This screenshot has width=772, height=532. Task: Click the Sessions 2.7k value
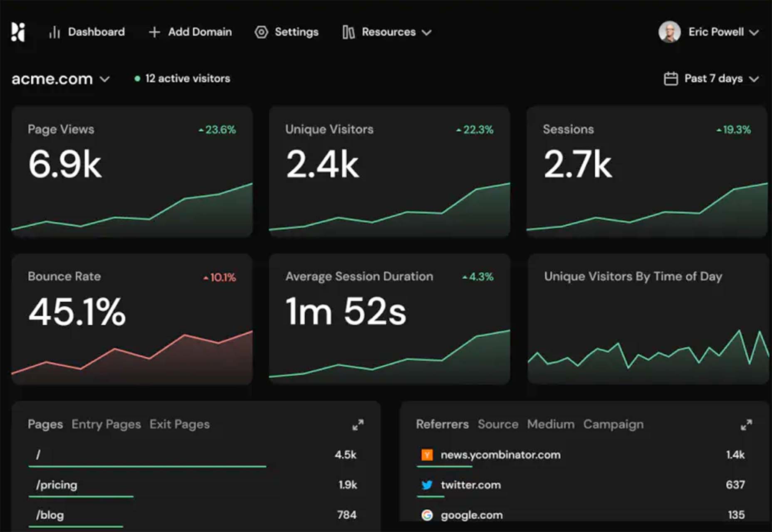pos(578,165)
